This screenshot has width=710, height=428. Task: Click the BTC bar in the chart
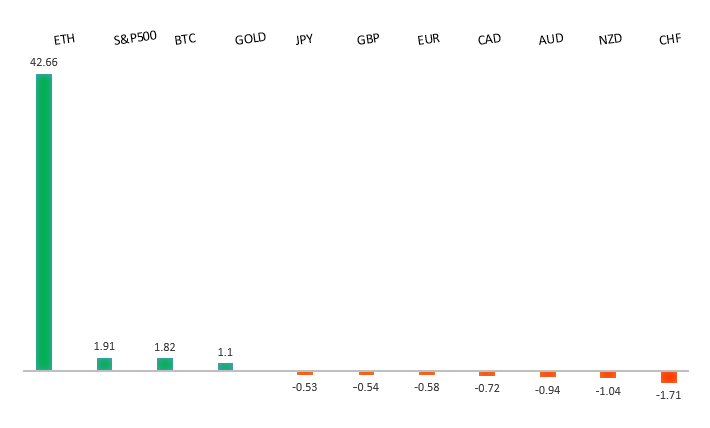(165, 364)
